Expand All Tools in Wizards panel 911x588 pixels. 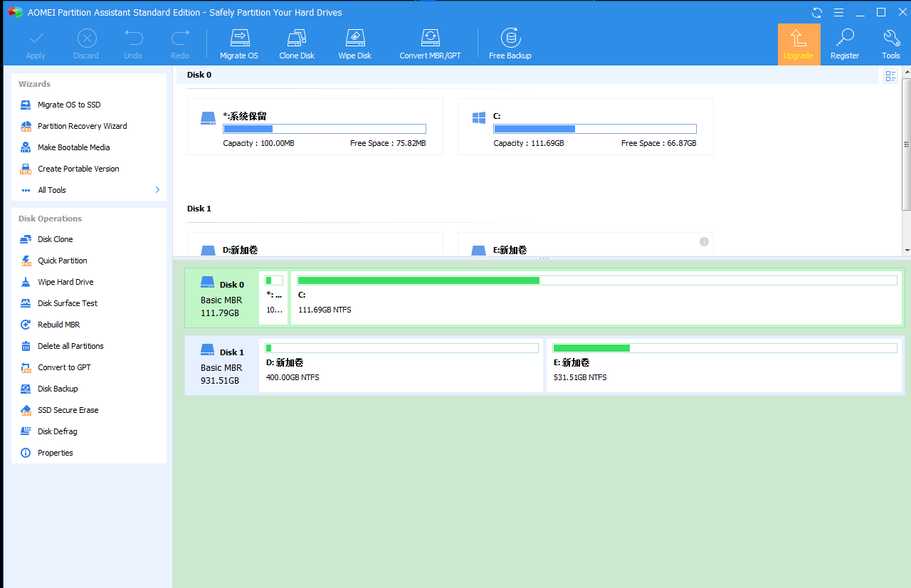[89, 190]
